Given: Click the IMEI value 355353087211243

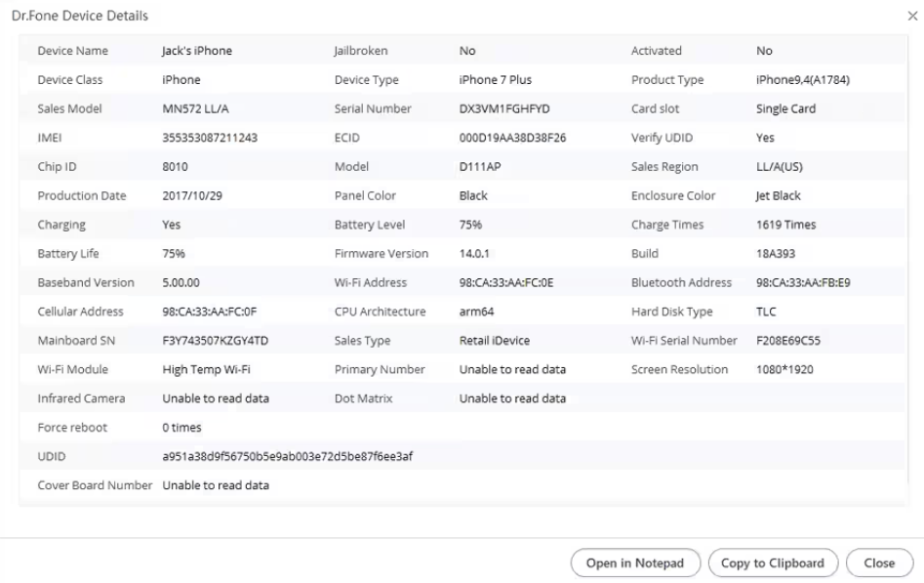Looking at the screenshot, I should tap(210, 138).
